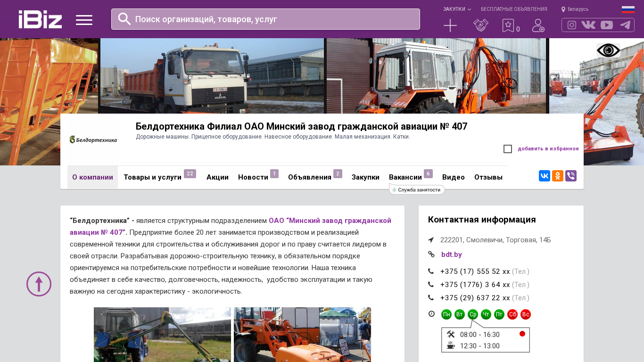Click the plus add icon in header
644x362 pixels.
(x=450, y=25)
